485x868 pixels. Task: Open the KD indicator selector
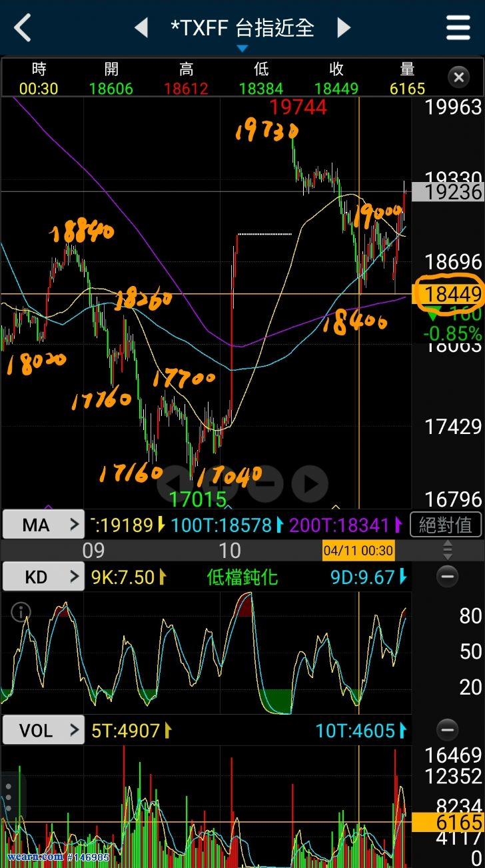point(43,577)
